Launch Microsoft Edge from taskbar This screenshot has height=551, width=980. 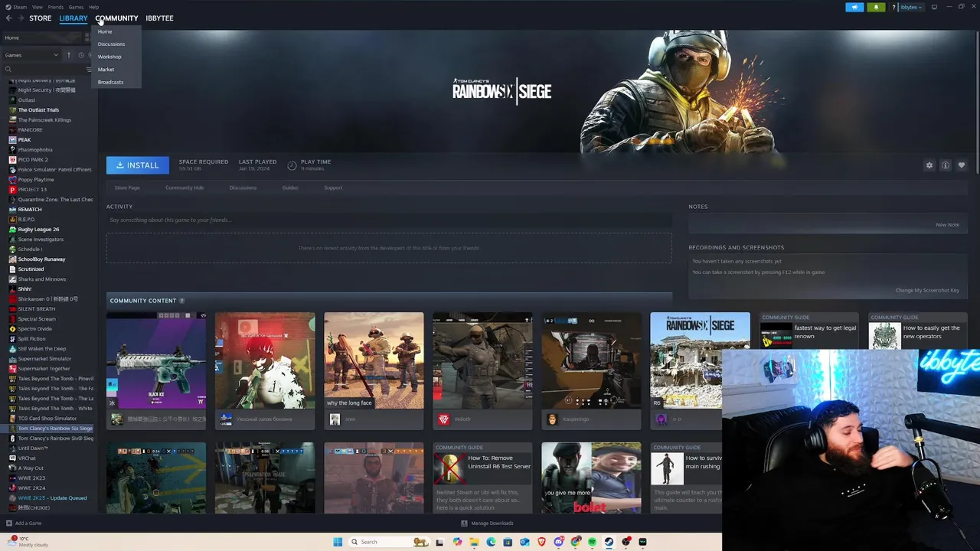coord(491,542)
